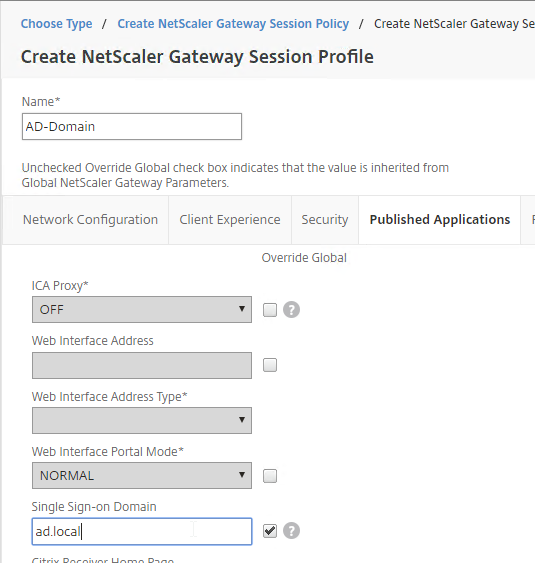
Task: Check Override Global for Web Interface Address
Action: click(x=270, y=365)
